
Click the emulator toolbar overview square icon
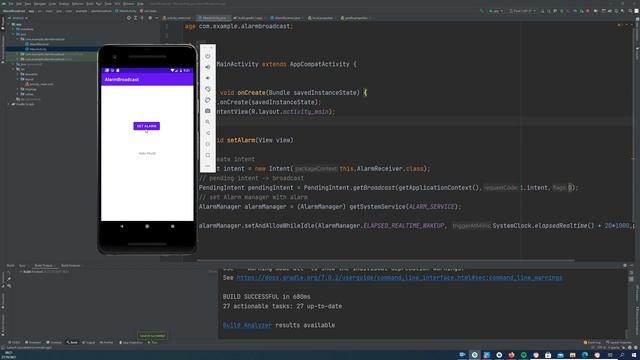207,155
